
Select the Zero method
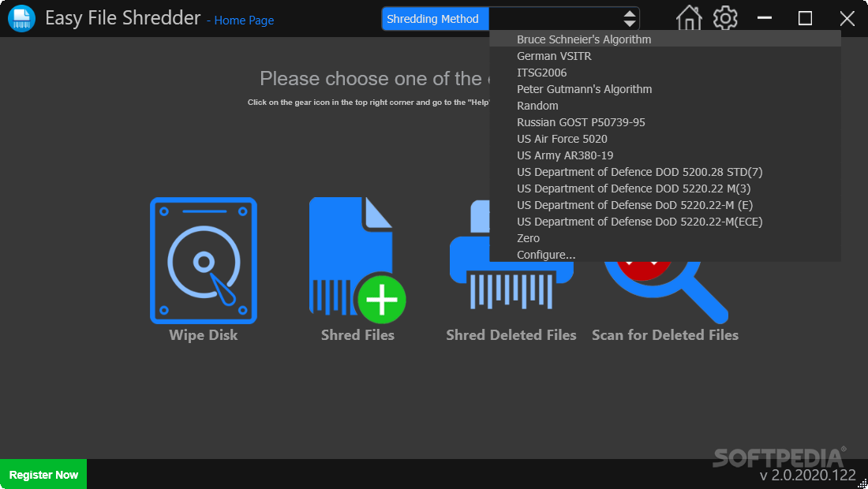[665, 238]
